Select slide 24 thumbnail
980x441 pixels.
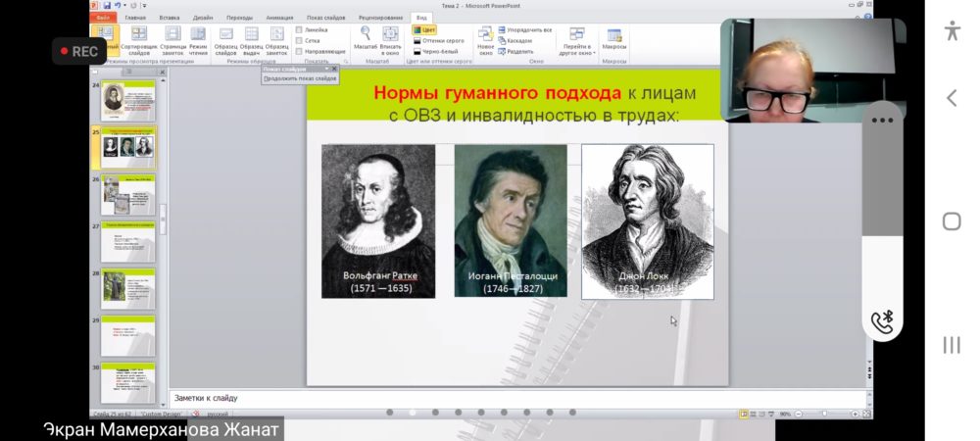click(x=128, y=100)
